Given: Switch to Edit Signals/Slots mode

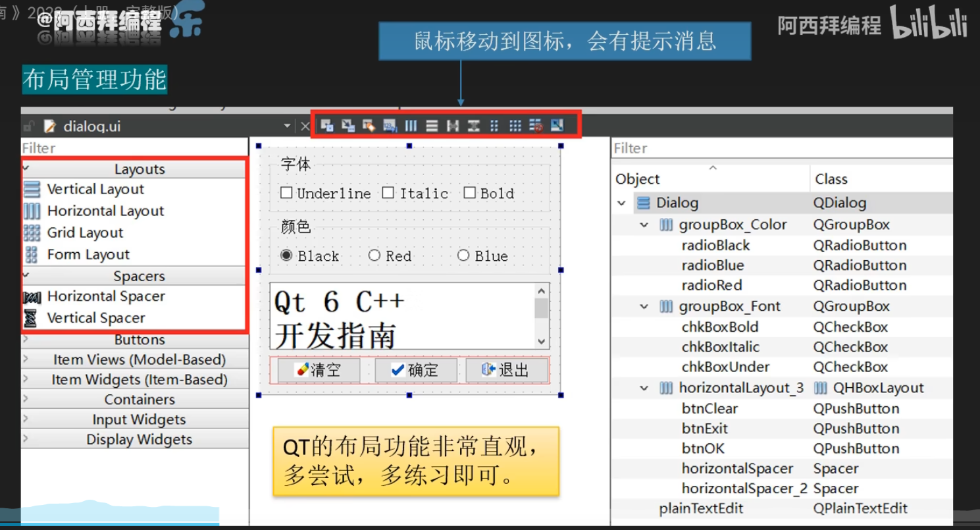Looking at the screenshot, I should (x=348, y=125).
